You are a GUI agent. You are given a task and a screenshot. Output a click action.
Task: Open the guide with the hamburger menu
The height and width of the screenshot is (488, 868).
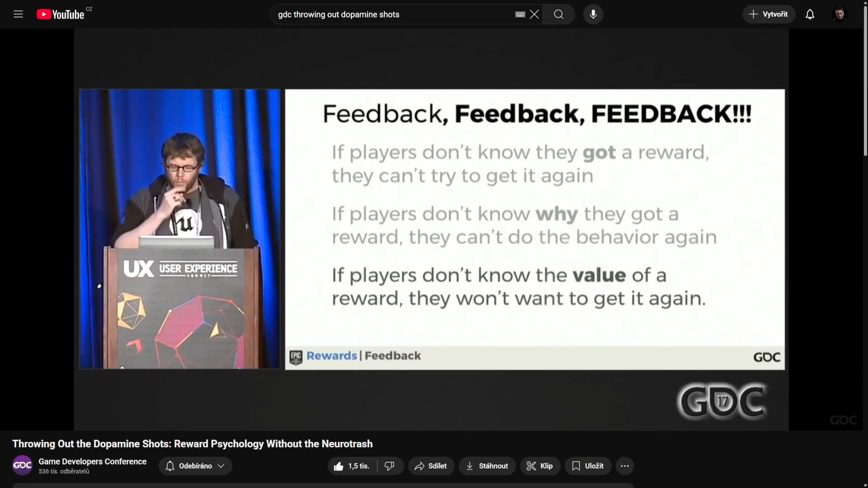18,14
